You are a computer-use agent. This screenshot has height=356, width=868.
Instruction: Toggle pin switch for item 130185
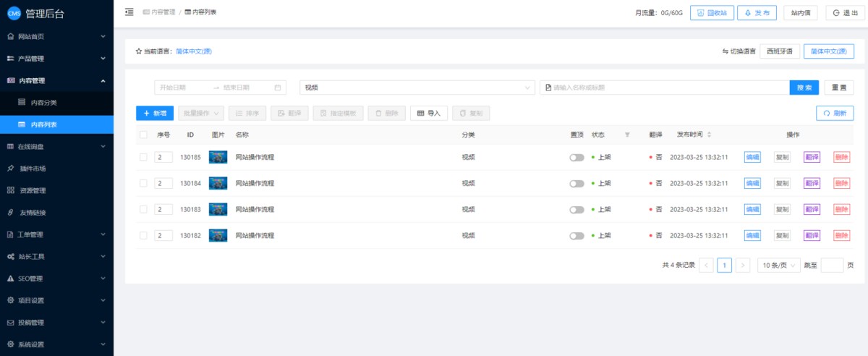576,158
